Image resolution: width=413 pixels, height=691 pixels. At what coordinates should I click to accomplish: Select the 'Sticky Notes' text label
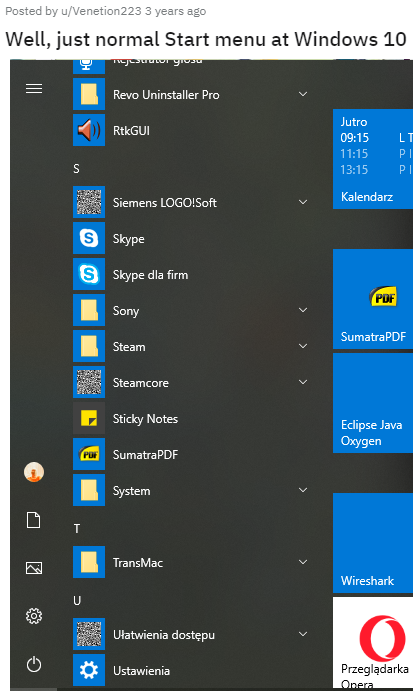pos(145,419)
